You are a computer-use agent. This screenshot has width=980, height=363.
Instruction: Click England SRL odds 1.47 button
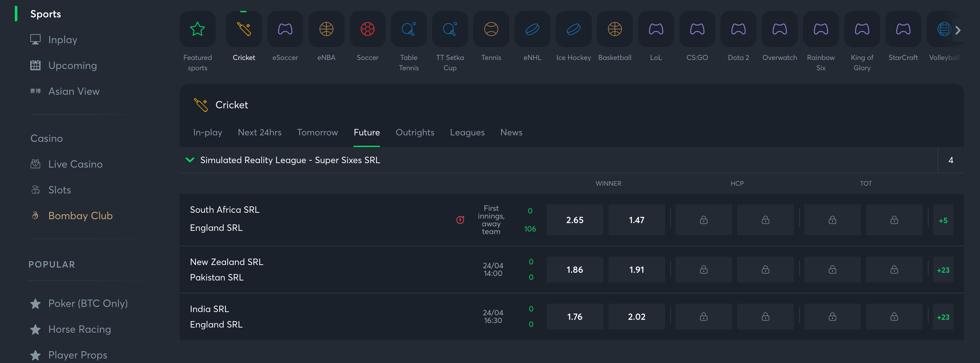click(x=637, y=219)
